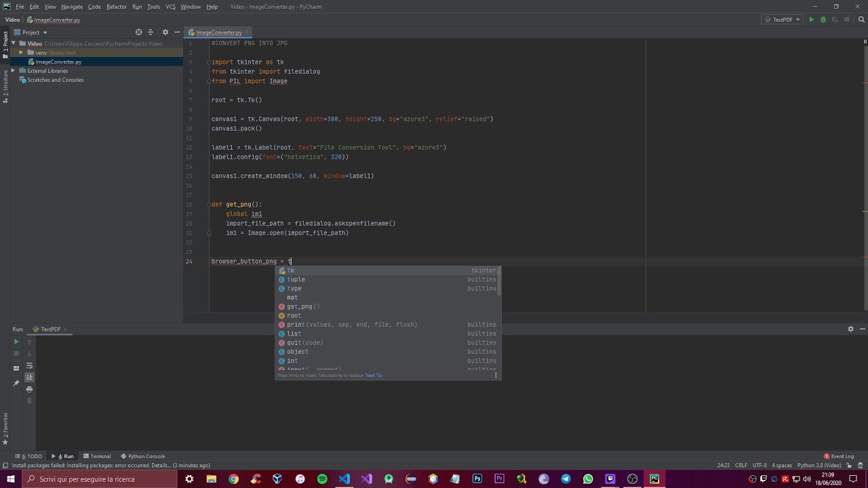Click Video breadcrumb in navigation bar
This screenshot has width=868, height=488.
pos(12,20)
